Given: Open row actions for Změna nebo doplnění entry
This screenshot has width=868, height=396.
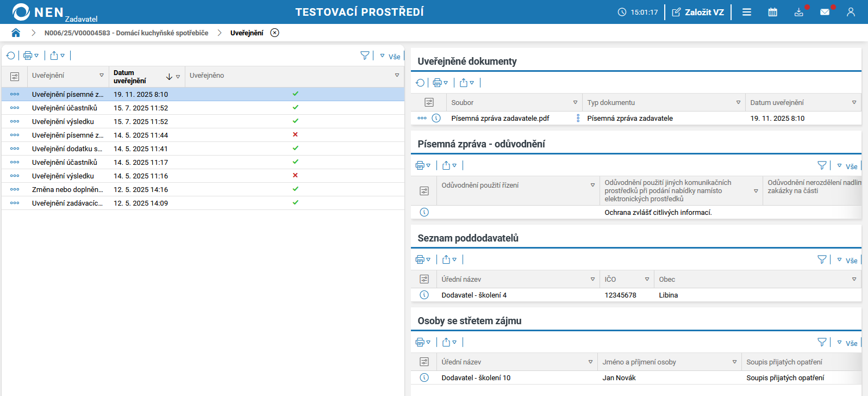Looking at the screenshot, I should (x=15, y=189).
